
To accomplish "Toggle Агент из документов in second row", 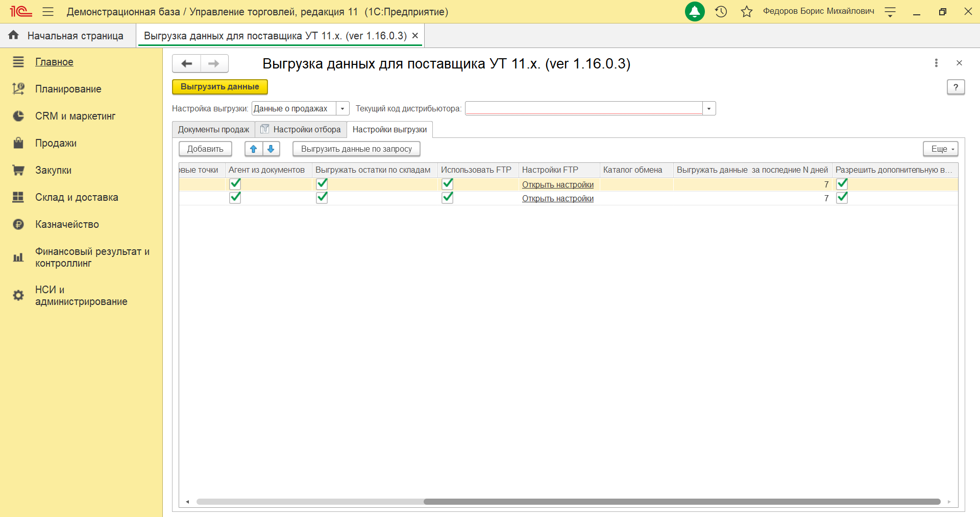I will pyautogui.click(x=235, y=198).
